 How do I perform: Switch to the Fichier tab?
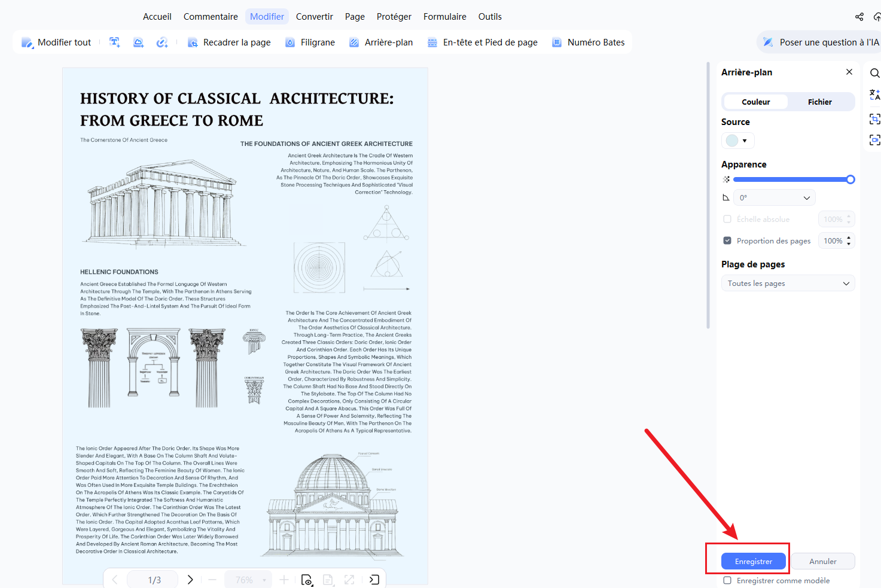(820, 102)
